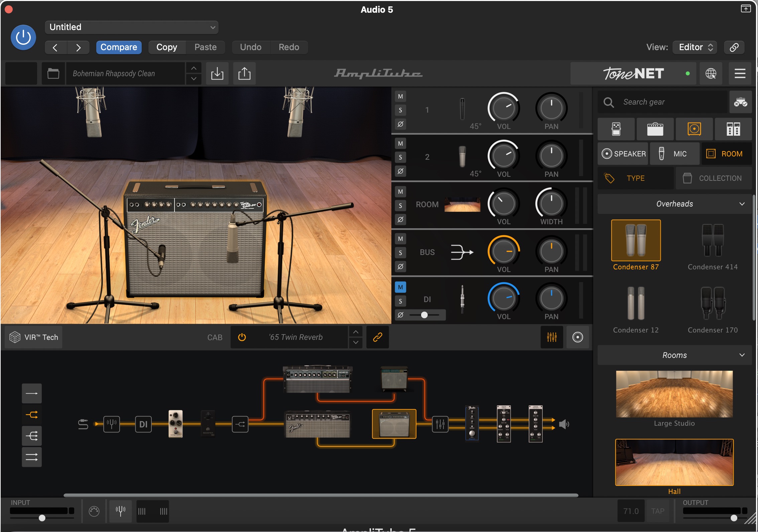The image size is (758, 532).
Task: Go to the next plugin setting arrow
Action: pyautogui.click(x=78, y=47)
